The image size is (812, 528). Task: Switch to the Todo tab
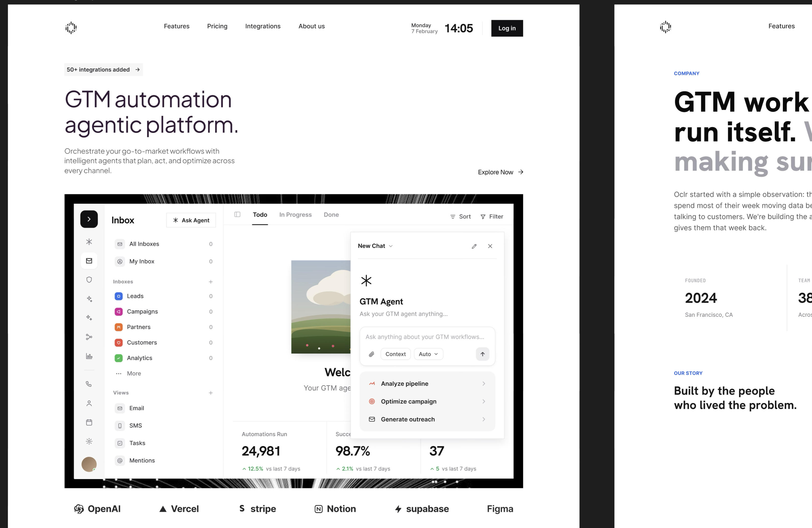(x=260, y=215)
